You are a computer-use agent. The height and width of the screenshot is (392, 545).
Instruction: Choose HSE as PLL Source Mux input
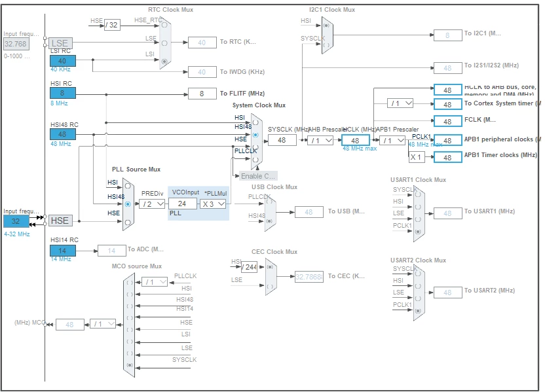(x=128, y=223)
